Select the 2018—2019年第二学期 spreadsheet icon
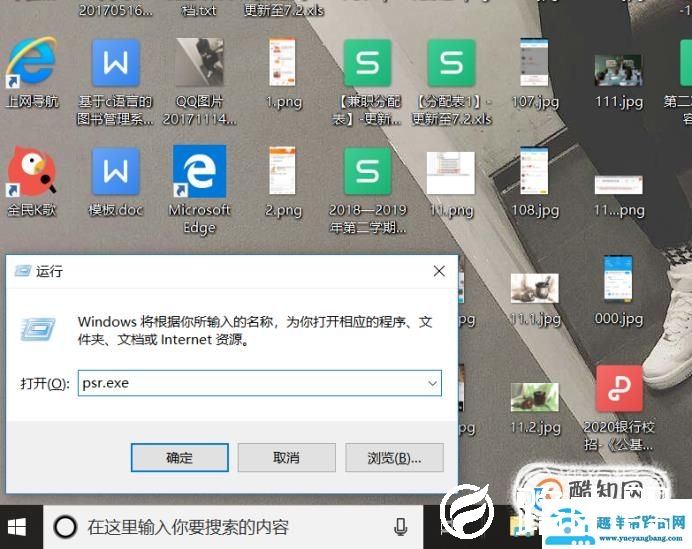The width and height of the screenshot is (692, 549). [368, 171]
